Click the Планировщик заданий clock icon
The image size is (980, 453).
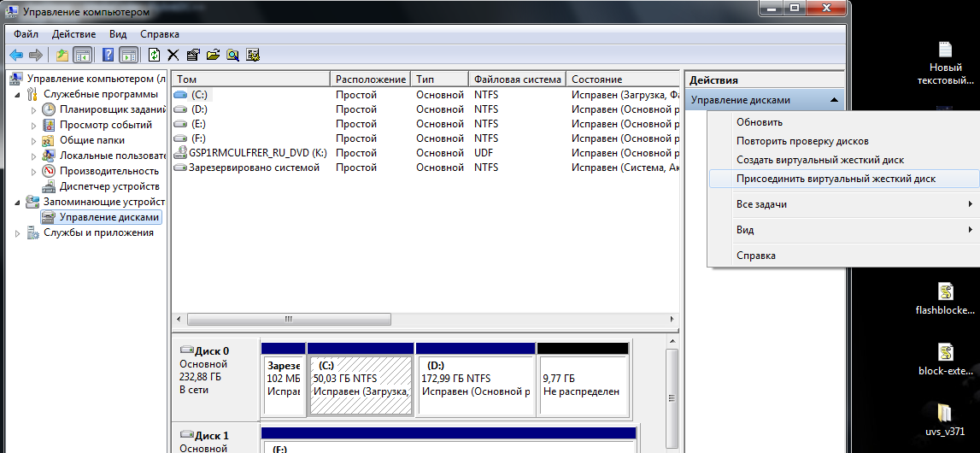tap(49, 109)
